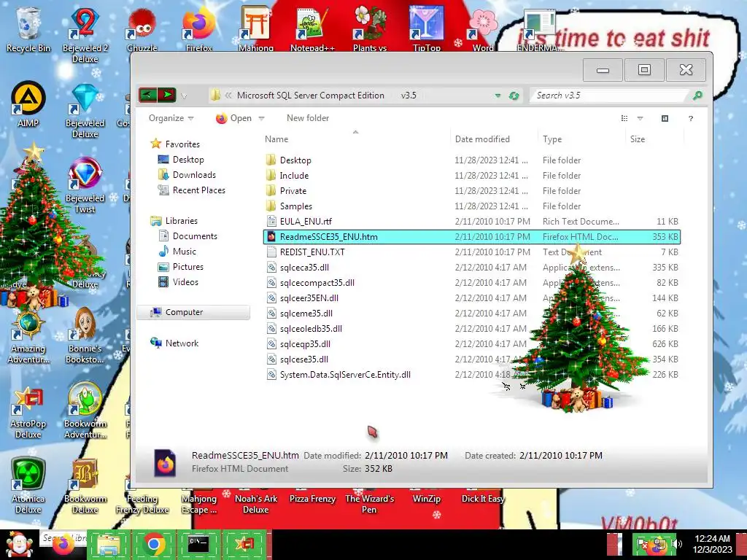Image resolution: width=747 pixels, height=560 pixels.
Task: Select the ReadmeSSCE35_ENU.htm file
Action: pos(472,237)
